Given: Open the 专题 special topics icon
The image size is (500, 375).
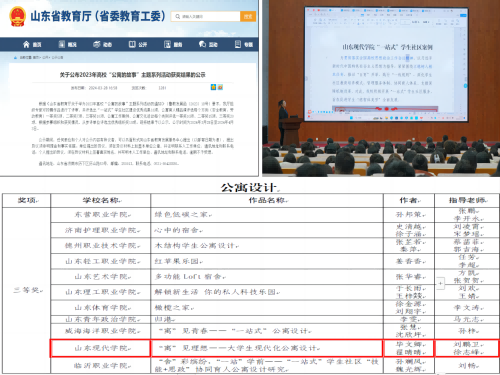Looking at the screenshot, I should tap(238, 44).
